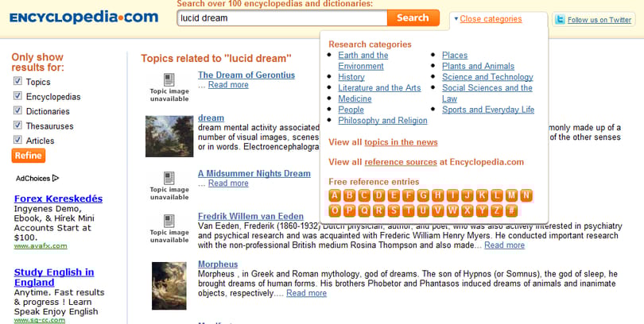Open Plants and Animals category
The width and height of the screenshot is (644, 324).
[478, 66]
